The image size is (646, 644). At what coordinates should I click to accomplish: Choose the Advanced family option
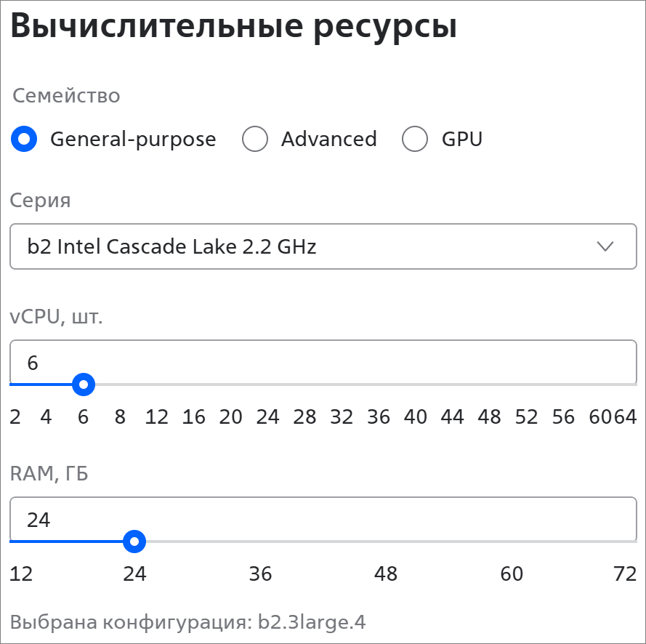(255, 139)
